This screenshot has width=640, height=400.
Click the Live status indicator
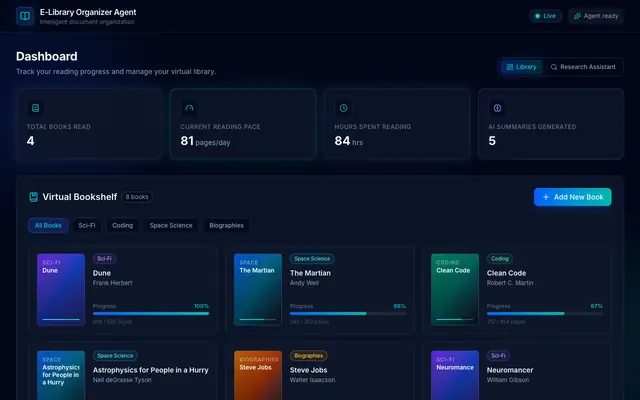click(545, 16)
